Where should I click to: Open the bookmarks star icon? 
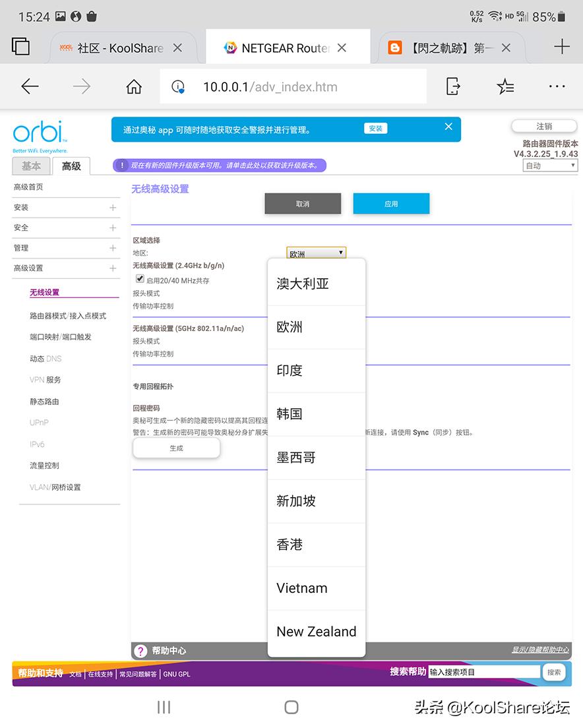[505, 86]
